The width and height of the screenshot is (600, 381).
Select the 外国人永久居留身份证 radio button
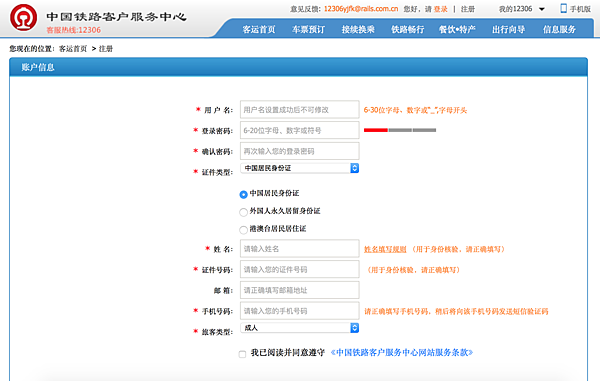pyautogui.click(x=243, y=212)
